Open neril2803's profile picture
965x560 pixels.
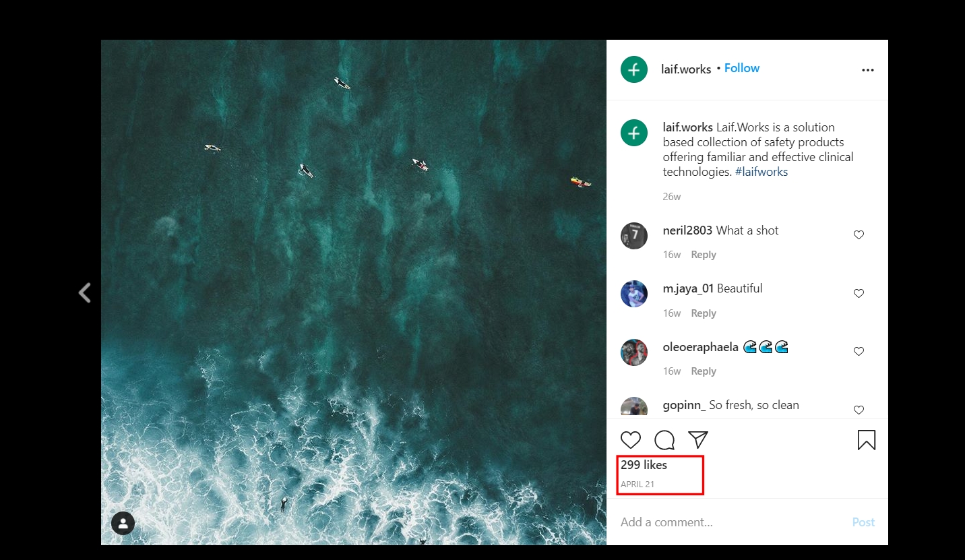tap(634, 236)
